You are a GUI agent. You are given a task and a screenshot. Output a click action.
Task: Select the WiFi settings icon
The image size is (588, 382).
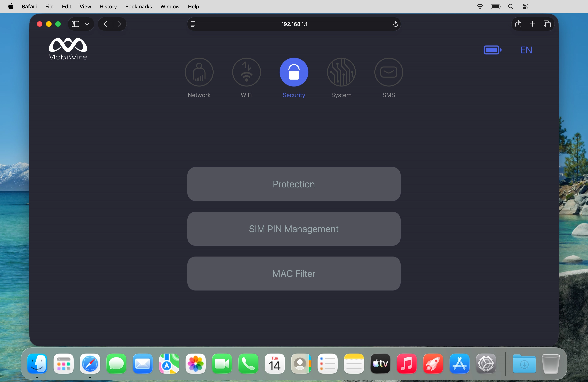pyautogui.click(x=246, y=72)
